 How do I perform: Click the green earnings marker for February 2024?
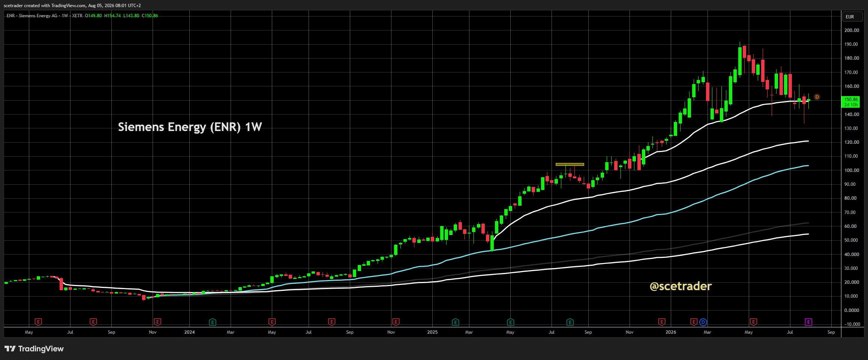pos(213,322)
